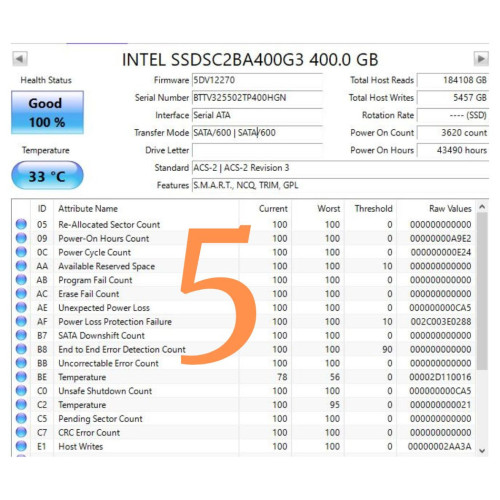Click raw value 002C003E0288
Screen dimensions: 500x500
click(x=441, y=322)
